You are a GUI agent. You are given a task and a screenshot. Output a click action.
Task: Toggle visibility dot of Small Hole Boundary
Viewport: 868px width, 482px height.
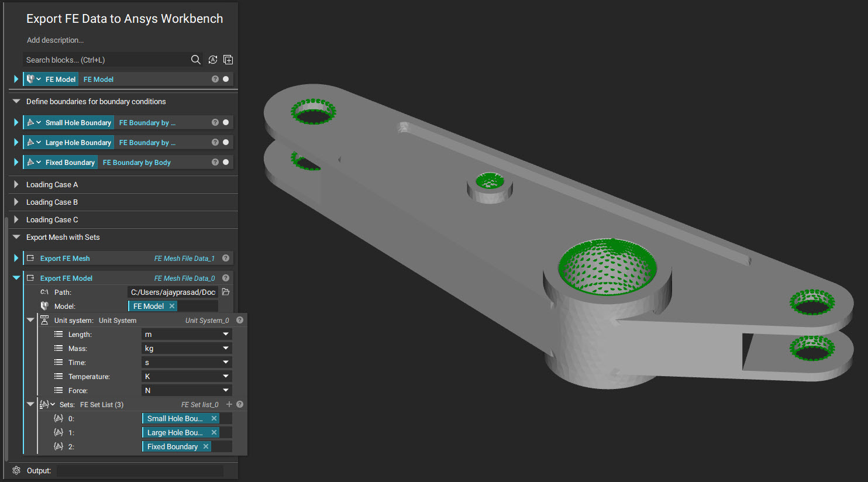(x=226, y=122)
